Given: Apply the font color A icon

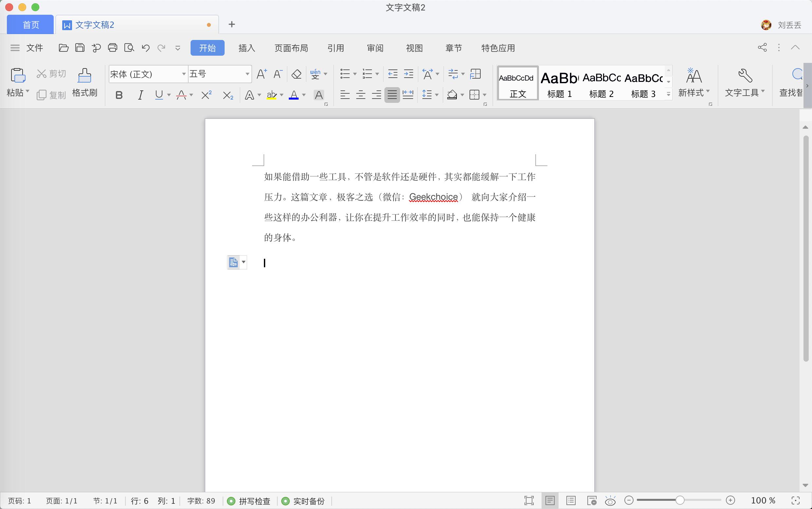Looking at the screenshot, I should click(x=293, y=95).
